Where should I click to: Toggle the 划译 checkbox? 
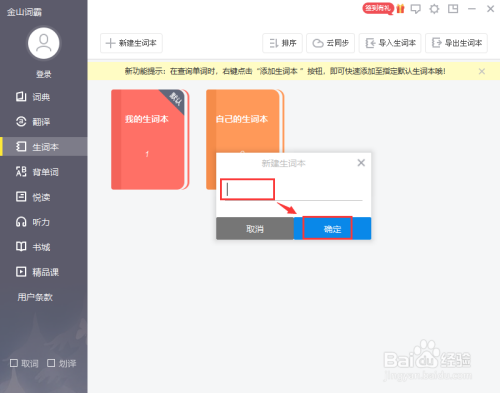(51, 363)
